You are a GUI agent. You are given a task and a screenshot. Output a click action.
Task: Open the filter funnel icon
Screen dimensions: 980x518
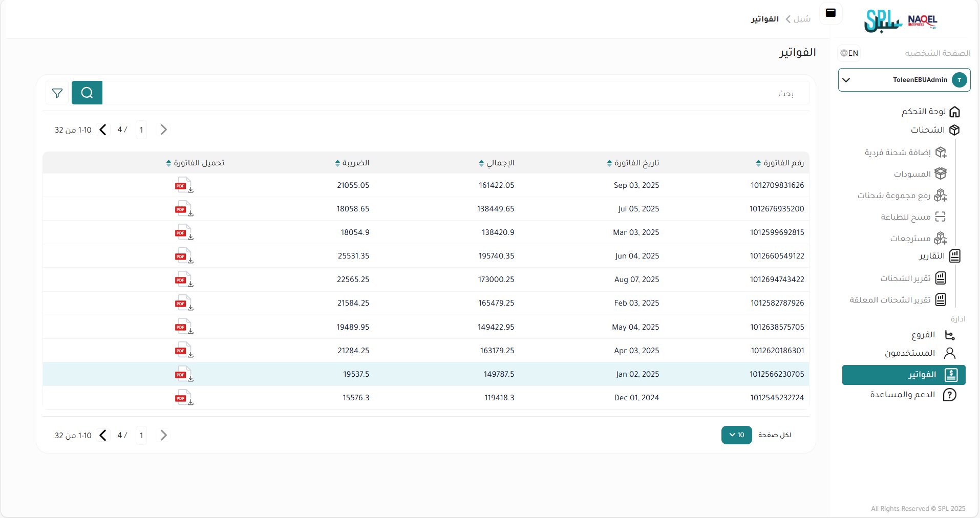(57, 93)
